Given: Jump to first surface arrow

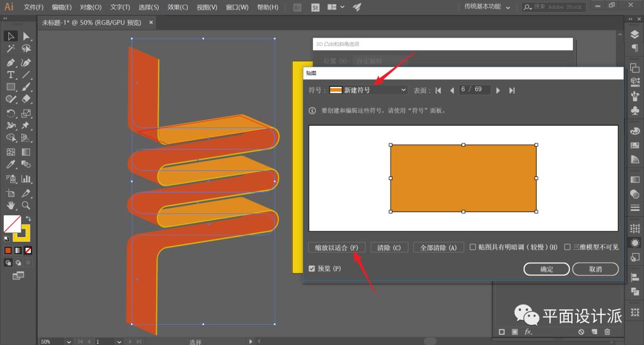Looking at the screenshot, I should 438,90.
